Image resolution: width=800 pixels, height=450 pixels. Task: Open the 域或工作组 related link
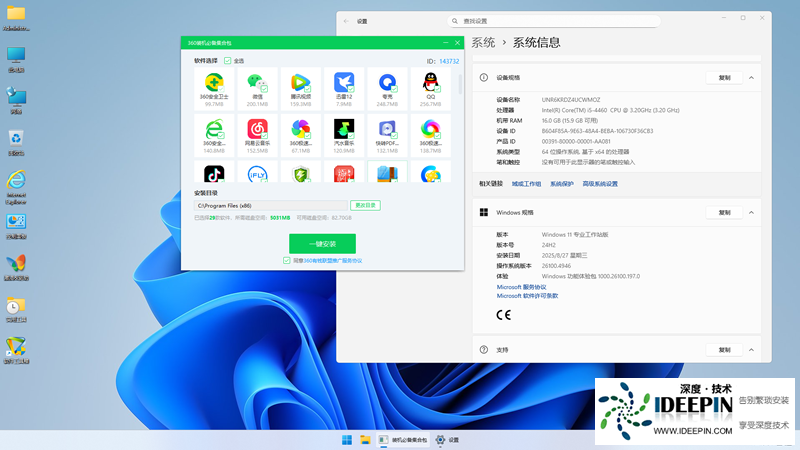click(527, 184)
